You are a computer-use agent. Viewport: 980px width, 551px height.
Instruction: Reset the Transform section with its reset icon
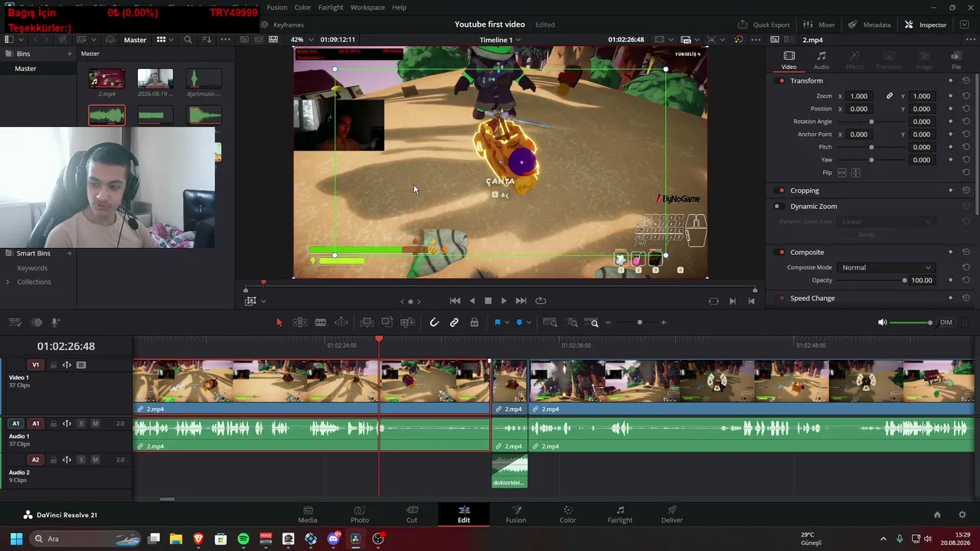tap(966, 80)
